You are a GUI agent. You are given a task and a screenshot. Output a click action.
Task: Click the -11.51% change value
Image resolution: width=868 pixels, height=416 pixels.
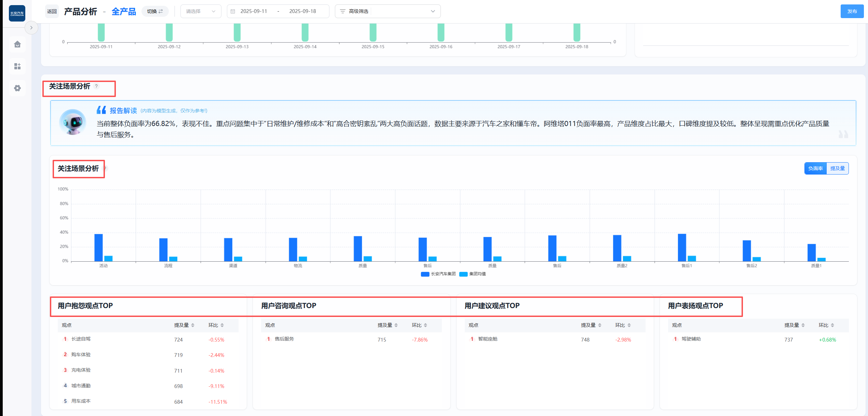pos(218,402)
